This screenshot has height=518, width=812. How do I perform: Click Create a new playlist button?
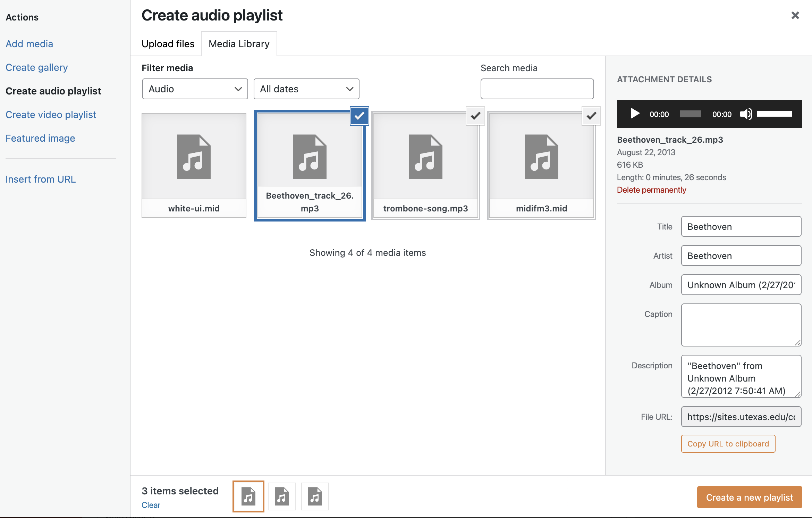click(749, 497)
